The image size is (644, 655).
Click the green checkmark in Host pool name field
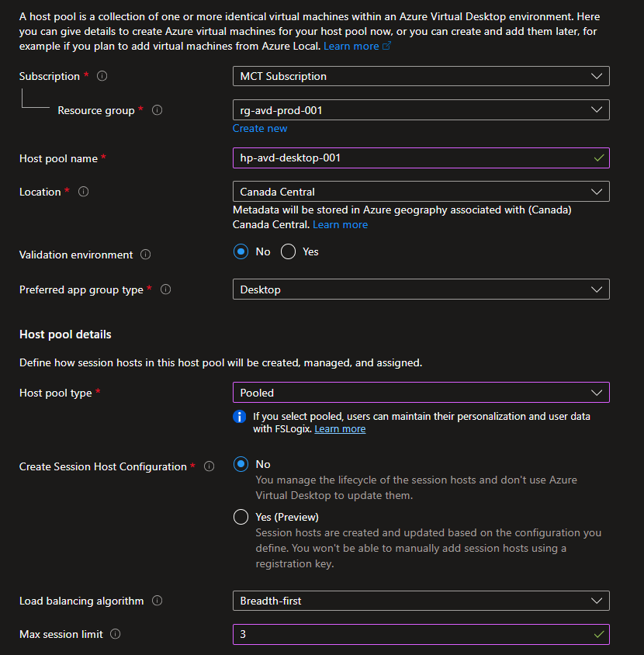598,158
